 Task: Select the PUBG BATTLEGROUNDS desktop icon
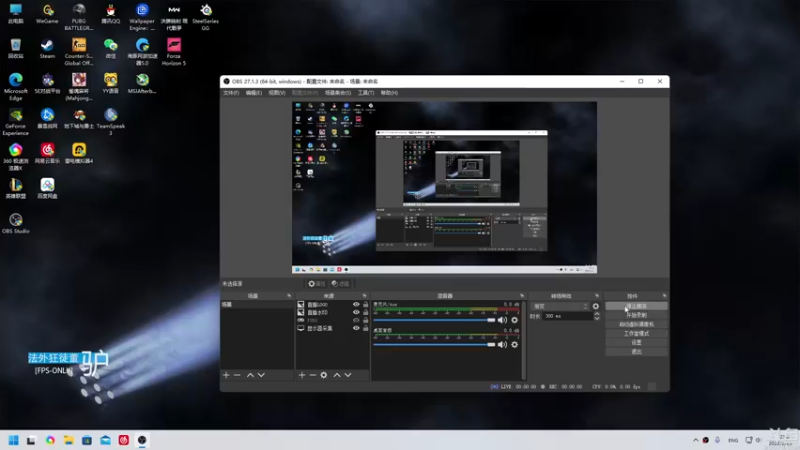point(79,17)
